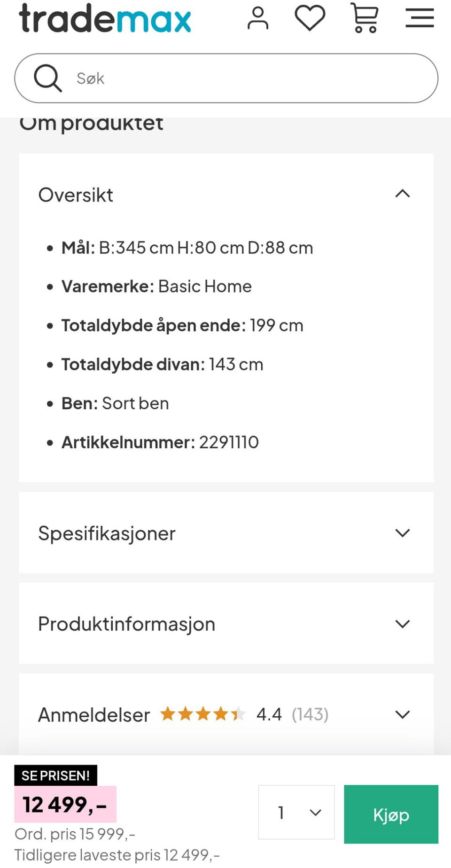Expand the Anmeldelser reviews section
The width and height of the screenshot is (451, 868).
tap(403, 714)
